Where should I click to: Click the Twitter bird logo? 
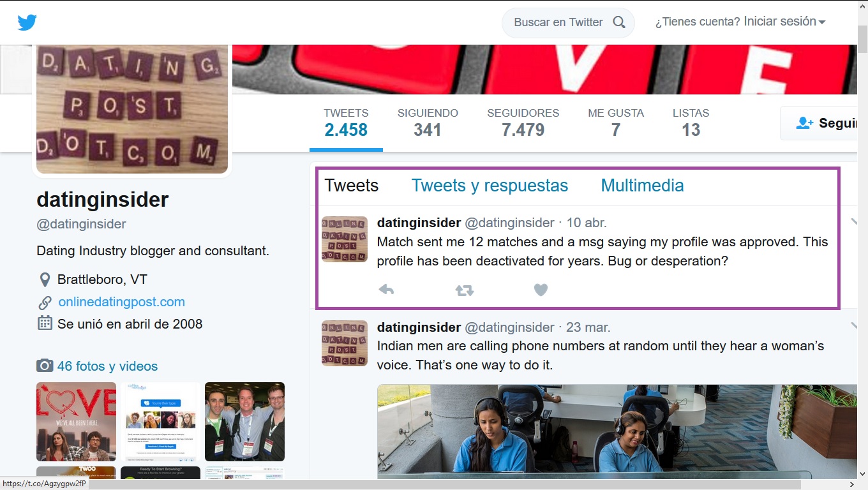tap(27, 22)
